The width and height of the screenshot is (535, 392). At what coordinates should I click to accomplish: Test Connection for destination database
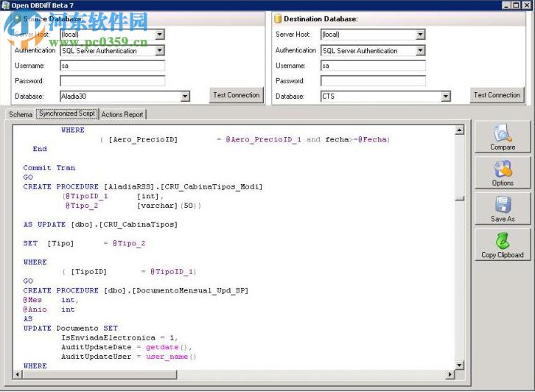pyautogui.click(x=497, y=95)
